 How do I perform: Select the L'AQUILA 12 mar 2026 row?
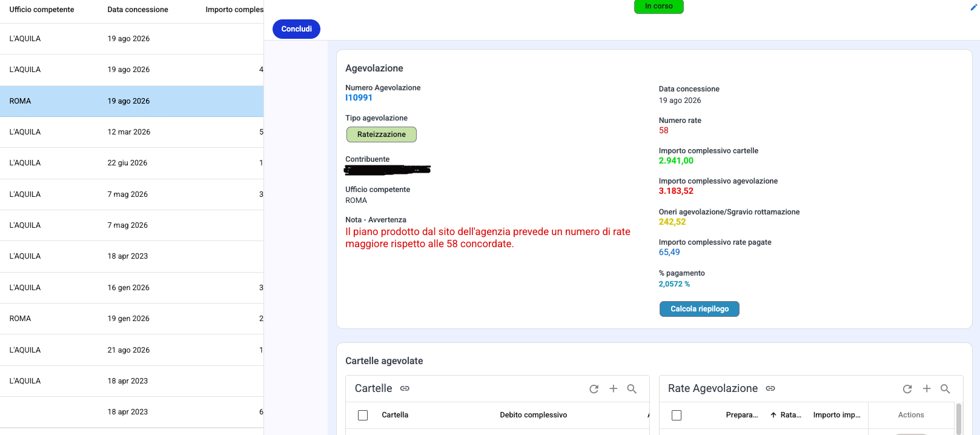131,132
